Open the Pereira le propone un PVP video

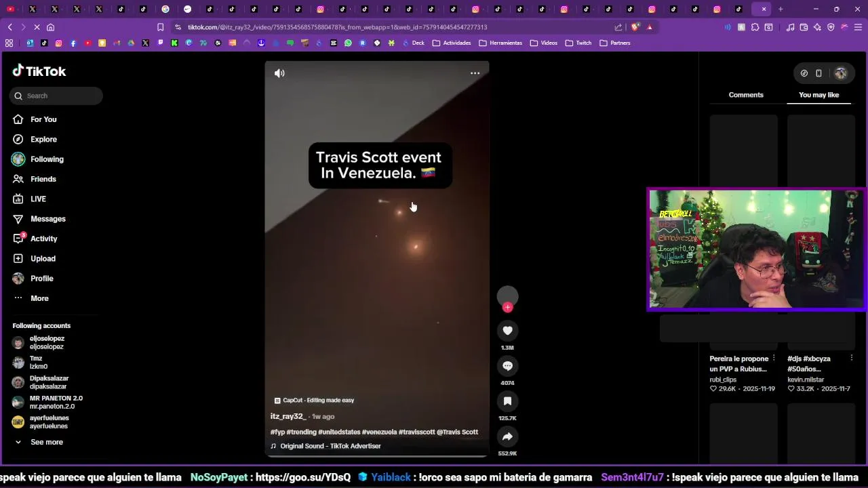pos(739,364)
